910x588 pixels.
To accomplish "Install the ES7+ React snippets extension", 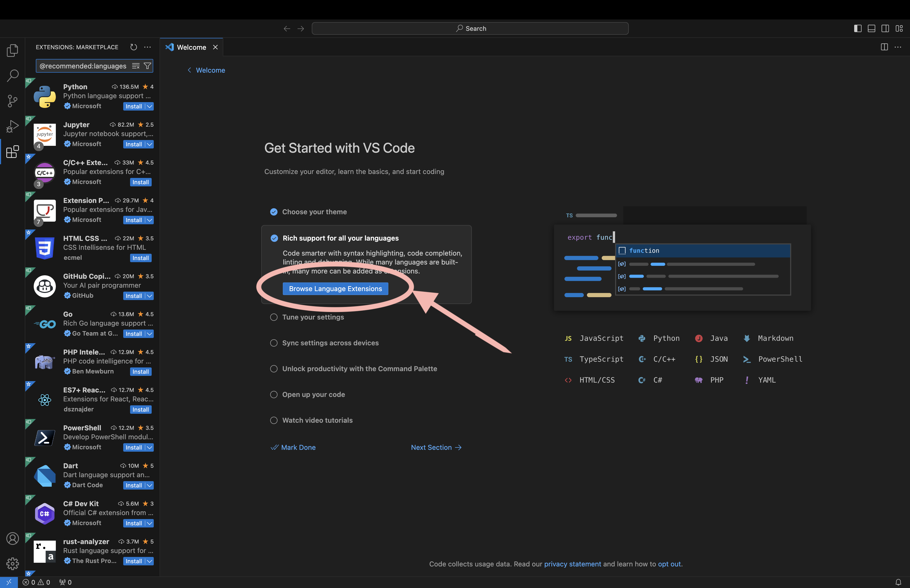I will click(141, 410).
